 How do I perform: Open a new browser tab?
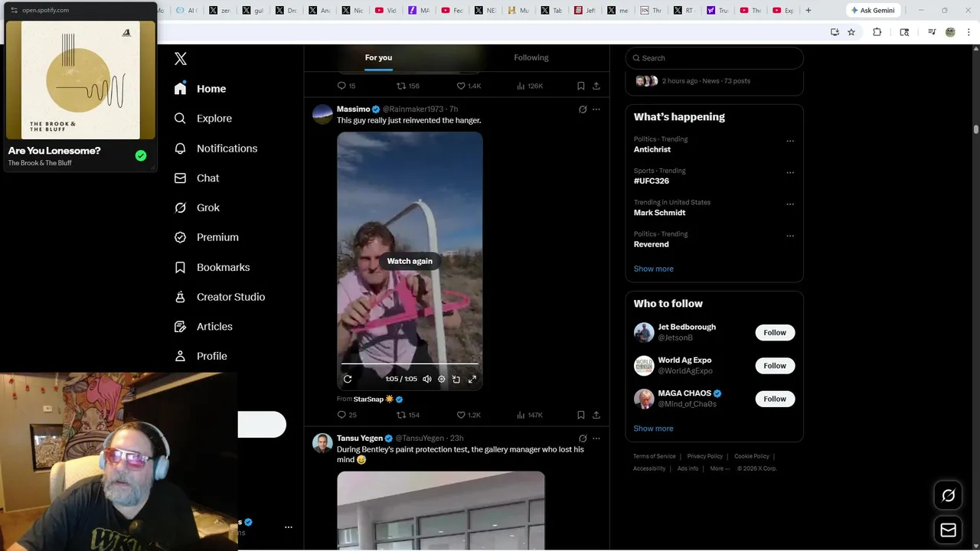808,10
